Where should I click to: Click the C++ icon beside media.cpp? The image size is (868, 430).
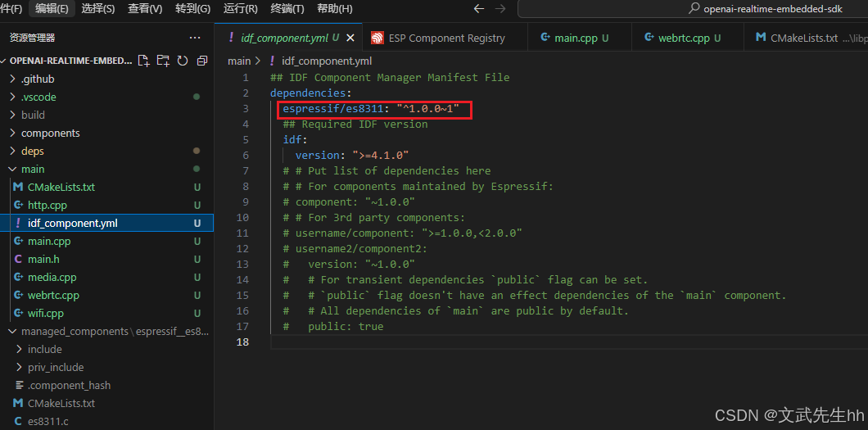(18, 278)
